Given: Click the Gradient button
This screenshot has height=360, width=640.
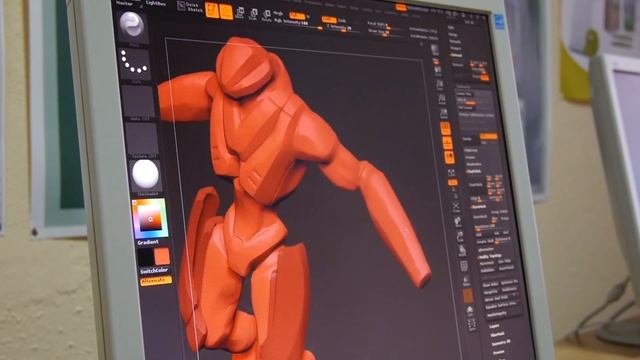Looking at the screenshot, I should coord(148,242).
